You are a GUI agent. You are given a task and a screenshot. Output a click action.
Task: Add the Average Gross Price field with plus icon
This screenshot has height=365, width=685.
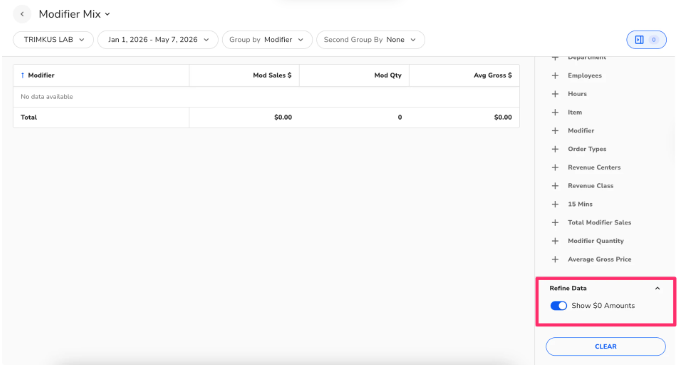[x=555, y=259]
